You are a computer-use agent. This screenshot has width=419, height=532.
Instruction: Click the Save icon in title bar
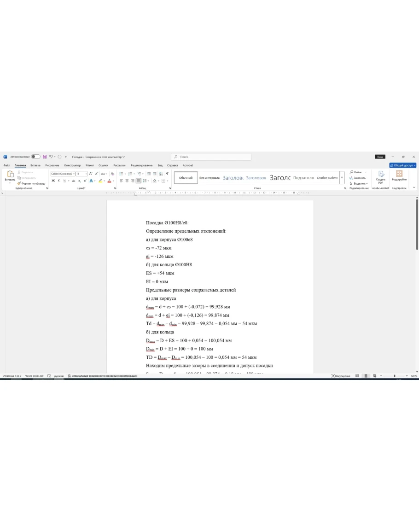pos(45,157)
